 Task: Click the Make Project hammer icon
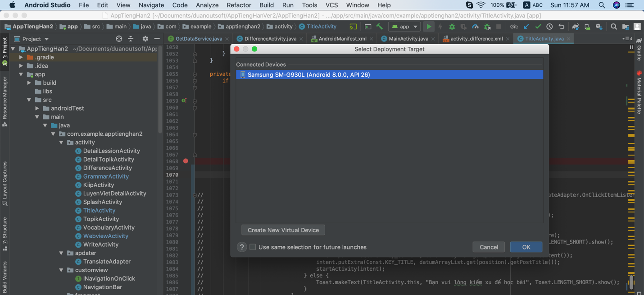(380, 27)
